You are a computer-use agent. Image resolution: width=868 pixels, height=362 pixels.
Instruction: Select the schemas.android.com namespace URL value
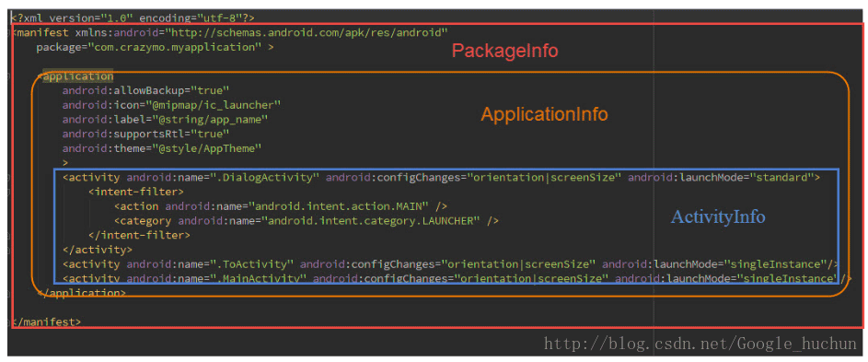(307, 33)
